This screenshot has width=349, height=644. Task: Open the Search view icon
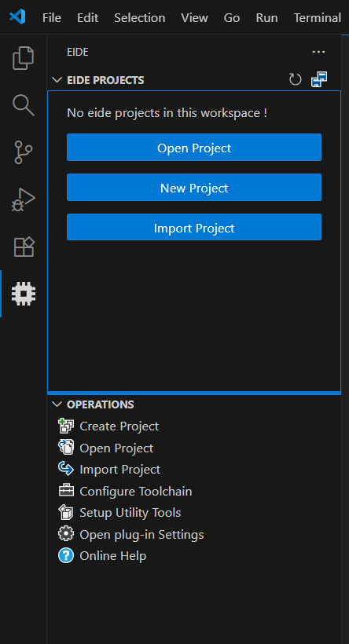23,105
